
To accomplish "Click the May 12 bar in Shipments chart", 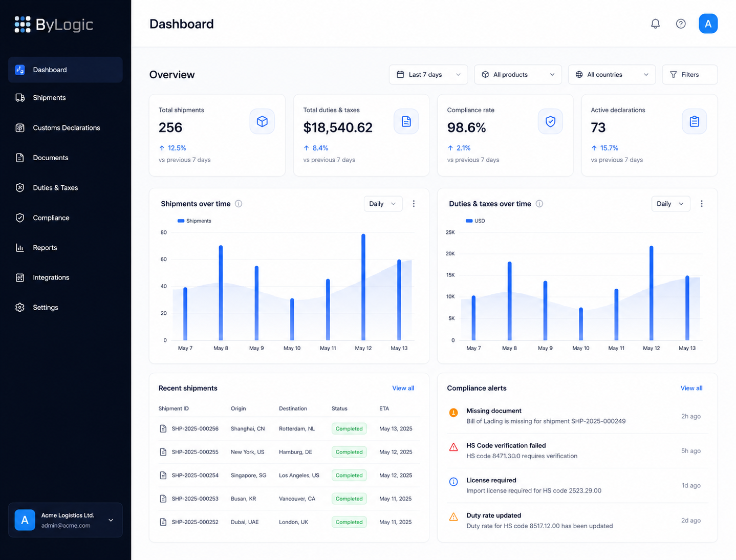I will (x=363, y=287).
